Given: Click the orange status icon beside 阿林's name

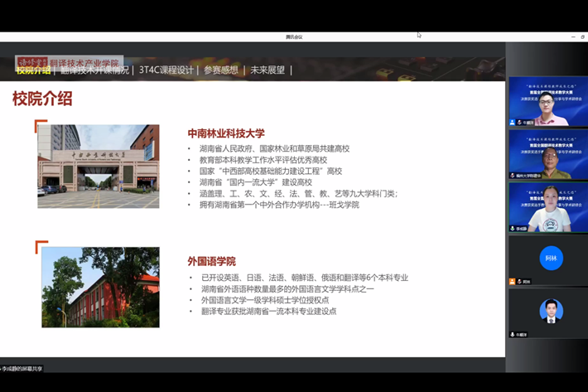Looking at the screenshot, I should [x=513, y=282].
